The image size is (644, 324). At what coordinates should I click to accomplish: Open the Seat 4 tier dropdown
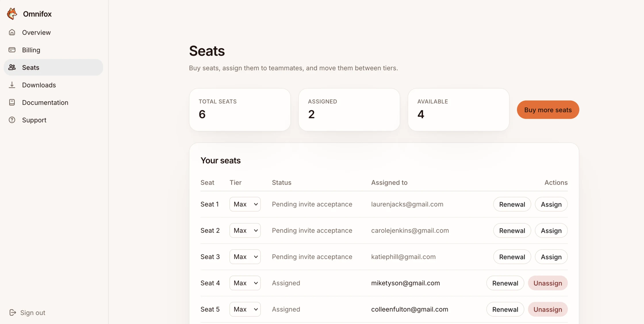(245, 283)
